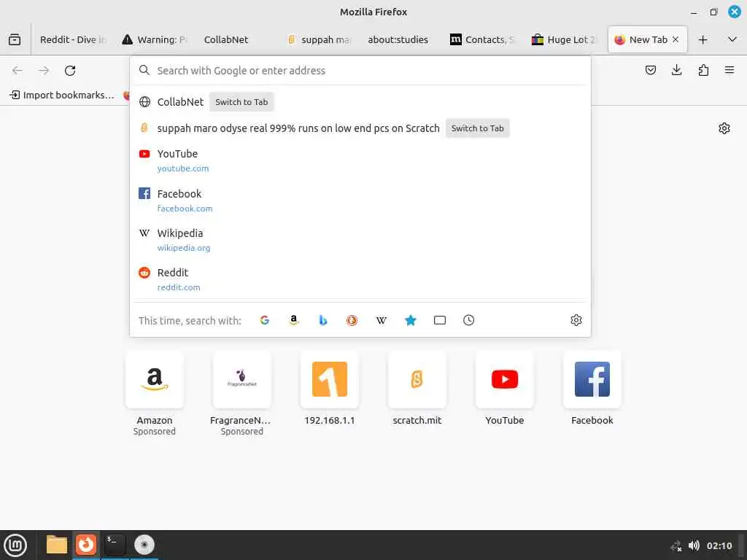Switch to the Contacts tab
Viewport: 747px width, 560px height.
(x=483, y=39)
